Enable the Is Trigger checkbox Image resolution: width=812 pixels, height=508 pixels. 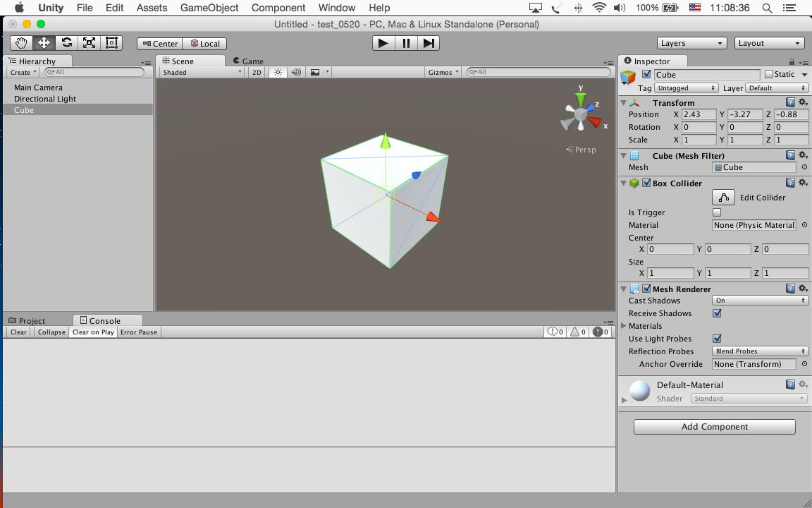717,212
